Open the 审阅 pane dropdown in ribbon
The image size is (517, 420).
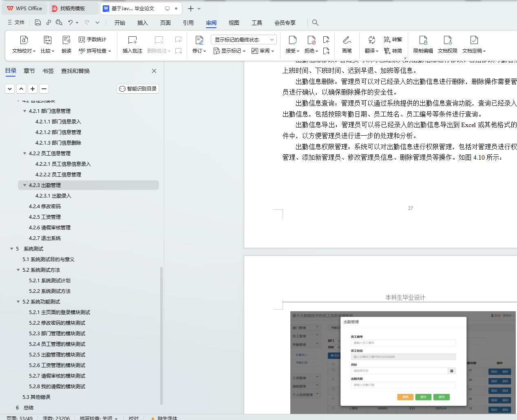[x=263, y=51]
